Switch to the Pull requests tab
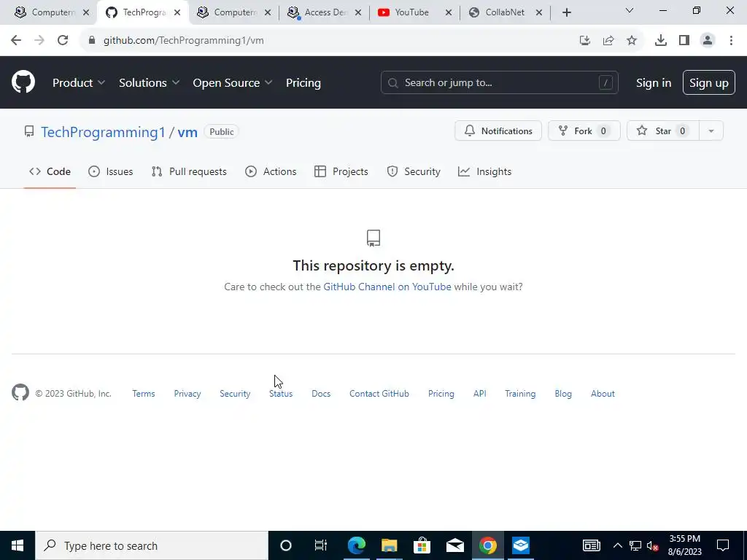The width and height of the screenshot is (747, 560). pyautogui.click(x=189, y=171)
